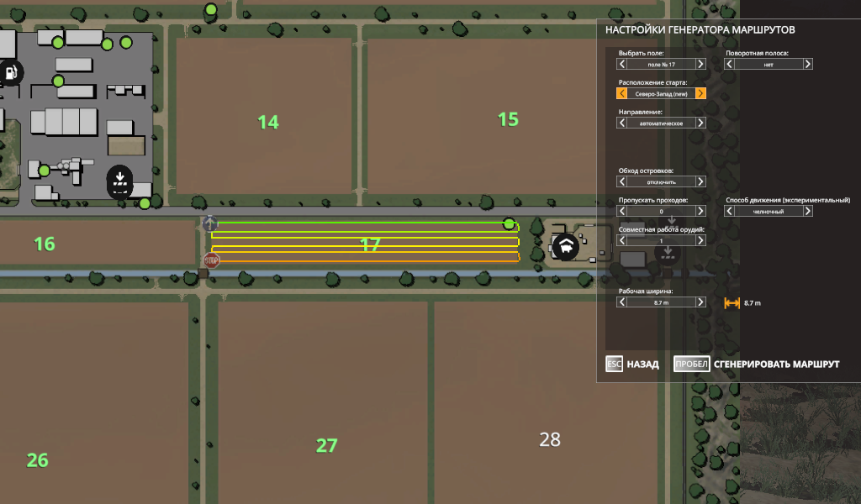Click the 'отключить' island bypass value
This screenshot has height=504, width=861.
[661, 181]
